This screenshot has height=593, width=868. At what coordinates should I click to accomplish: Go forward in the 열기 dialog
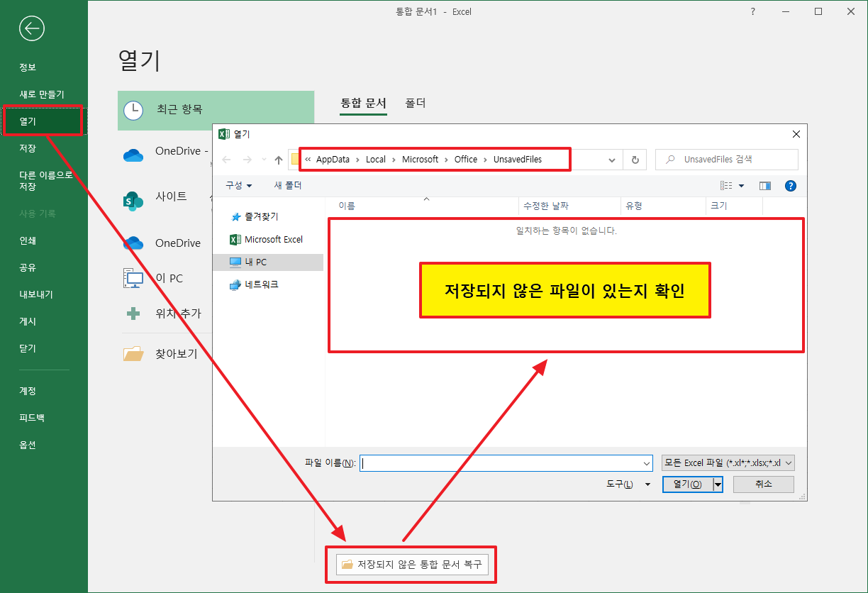tap(247, 160)
